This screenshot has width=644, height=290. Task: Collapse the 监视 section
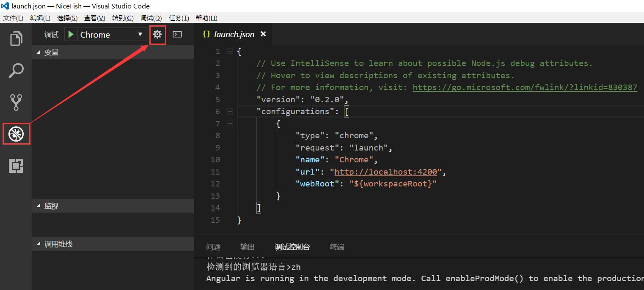[113, 206]
